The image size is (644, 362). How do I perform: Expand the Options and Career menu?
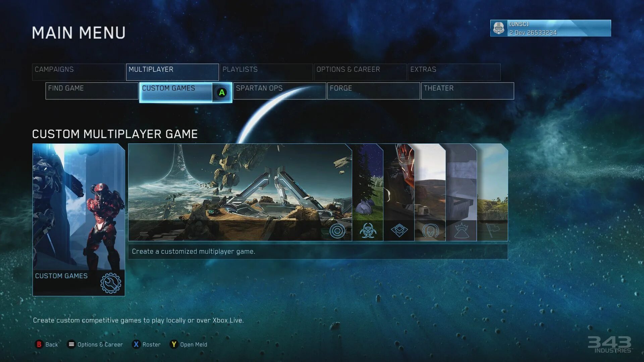[x=359, y=70]
